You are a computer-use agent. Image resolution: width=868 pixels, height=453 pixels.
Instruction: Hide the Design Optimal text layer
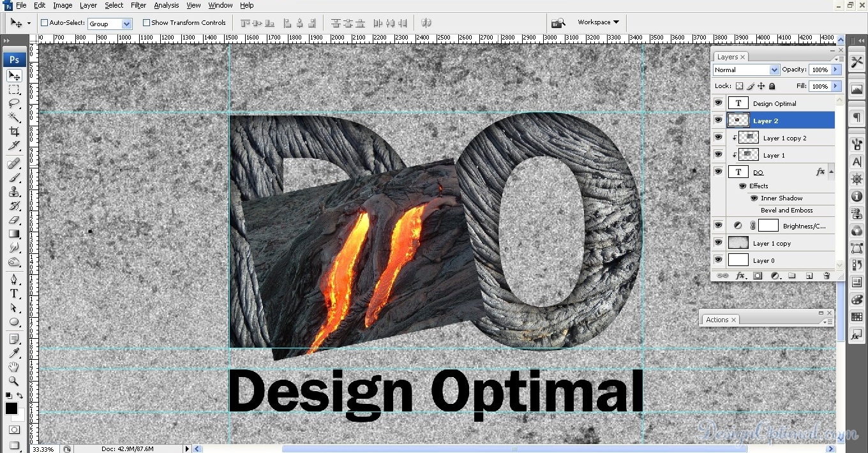(718, 103)
